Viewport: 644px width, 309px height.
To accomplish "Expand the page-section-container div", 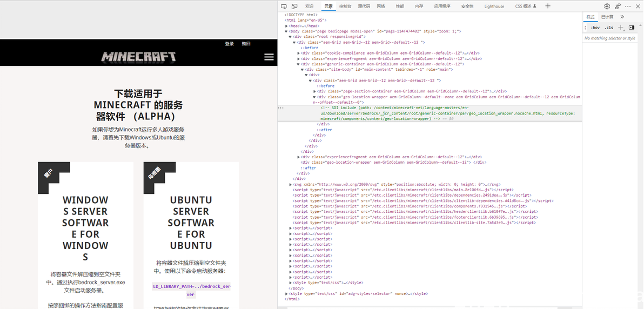I will (x=314, y=91).
